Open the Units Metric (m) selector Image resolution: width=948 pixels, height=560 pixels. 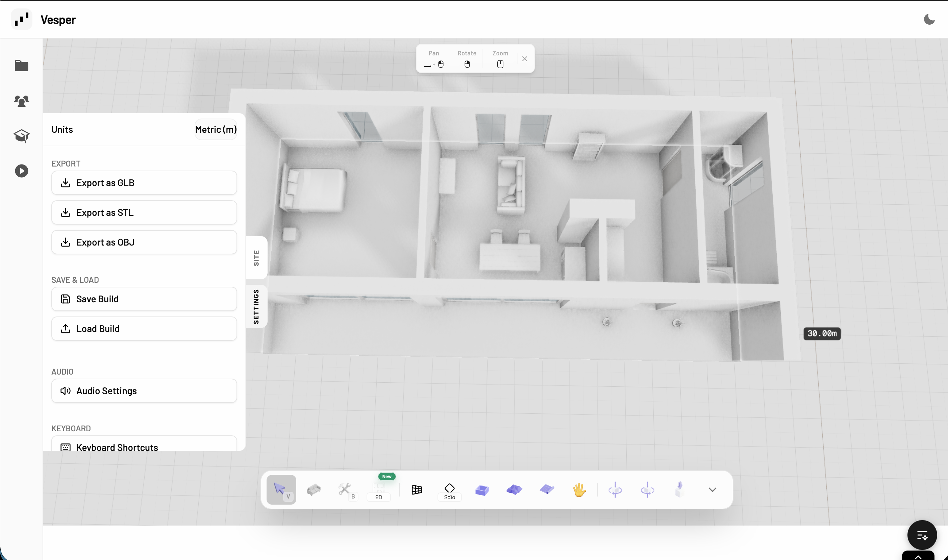(216, 129)
